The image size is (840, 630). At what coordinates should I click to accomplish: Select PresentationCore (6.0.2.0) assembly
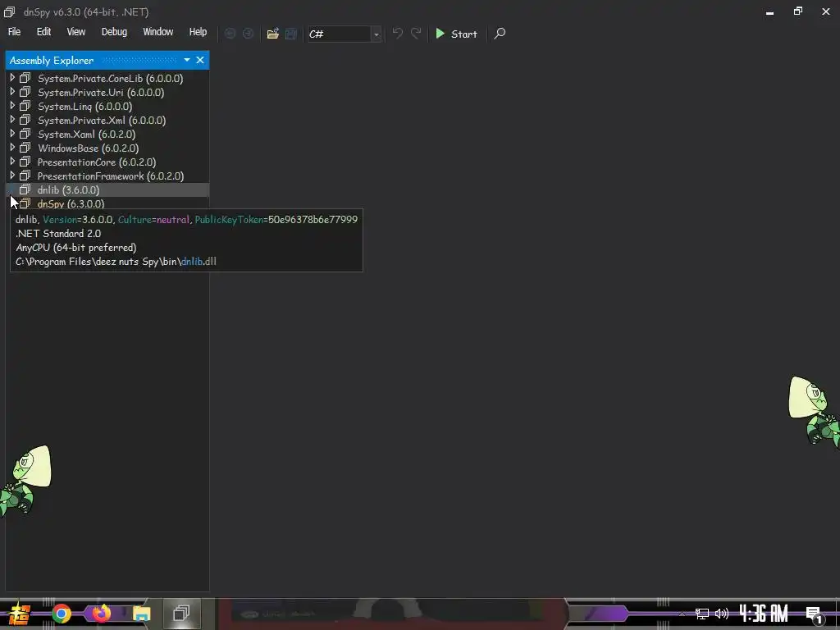(x=97, y=162)
